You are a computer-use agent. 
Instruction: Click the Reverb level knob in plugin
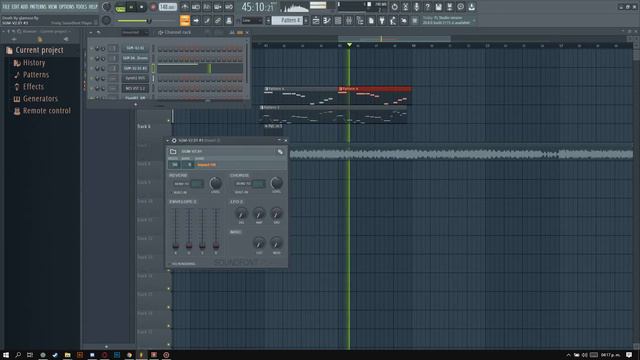pos(216,183)
